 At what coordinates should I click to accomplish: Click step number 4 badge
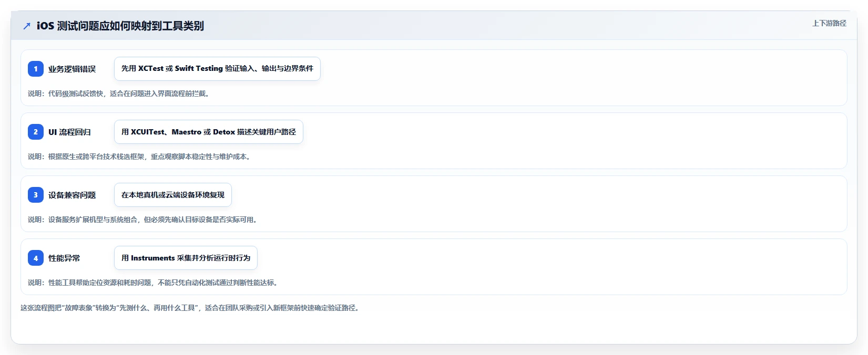coord(36,258)
